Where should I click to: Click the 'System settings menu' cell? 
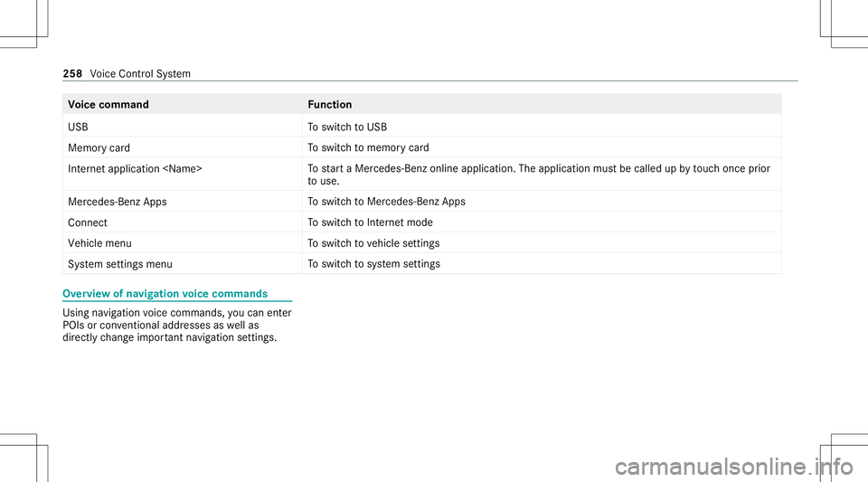pyautogui.click(x=182, y=264)
